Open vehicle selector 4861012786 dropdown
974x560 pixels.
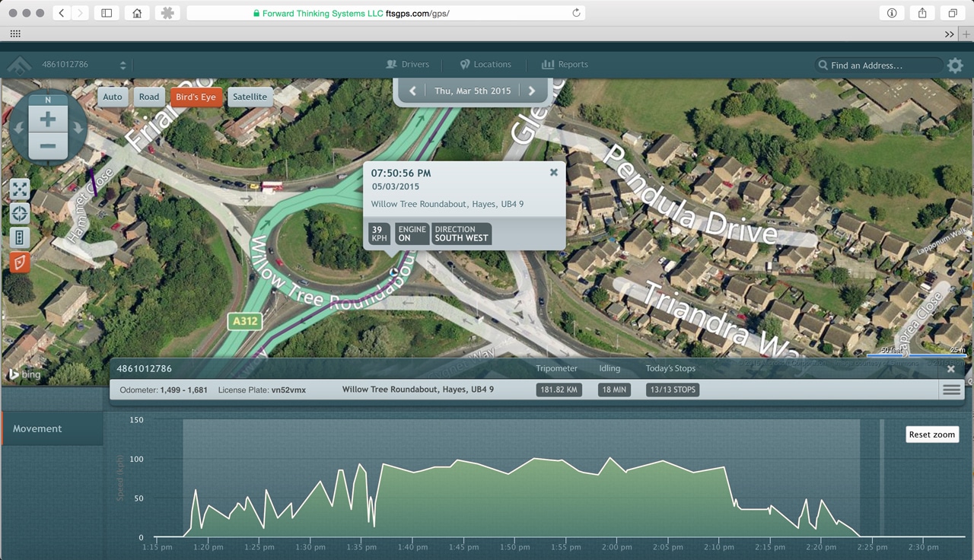[x=84, y=65]
